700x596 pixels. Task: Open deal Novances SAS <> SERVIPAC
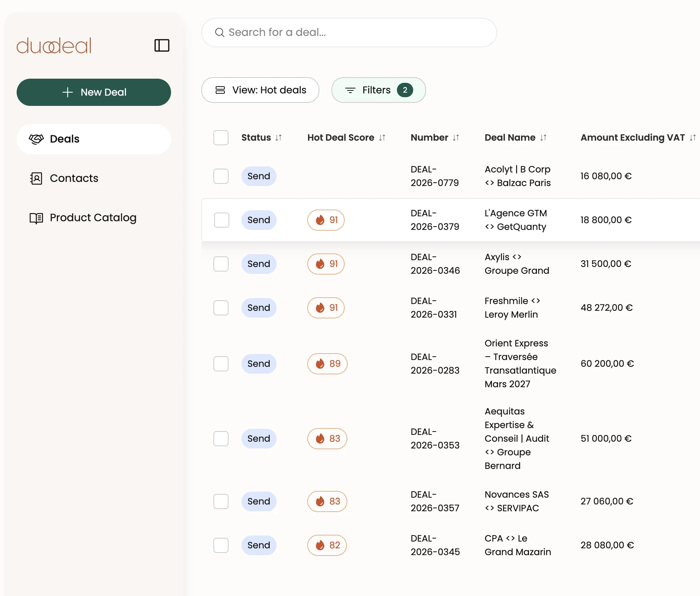click(517, 501)
